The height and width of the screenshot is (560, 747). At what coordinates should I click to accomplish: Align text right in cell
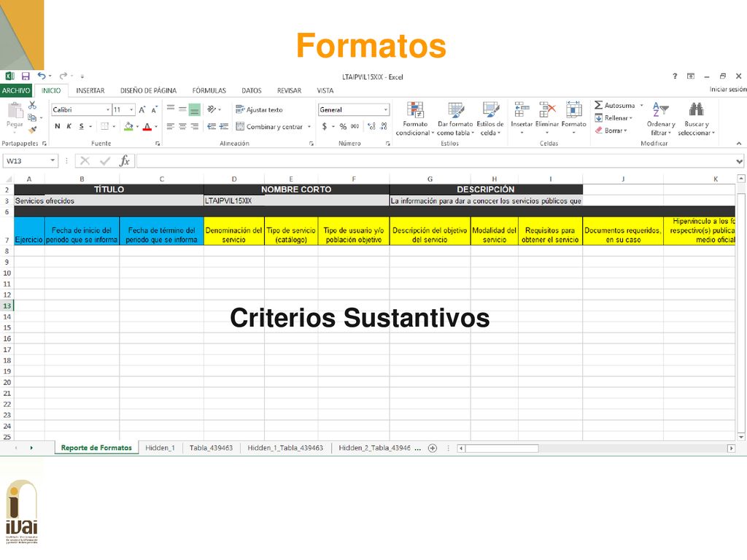click(194, 126)
